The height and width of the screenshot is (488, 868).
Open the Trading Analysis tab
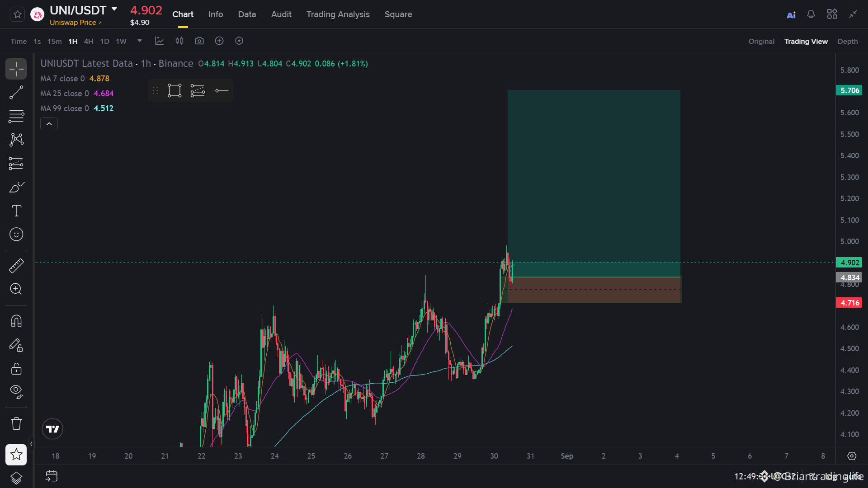point(338,14)
